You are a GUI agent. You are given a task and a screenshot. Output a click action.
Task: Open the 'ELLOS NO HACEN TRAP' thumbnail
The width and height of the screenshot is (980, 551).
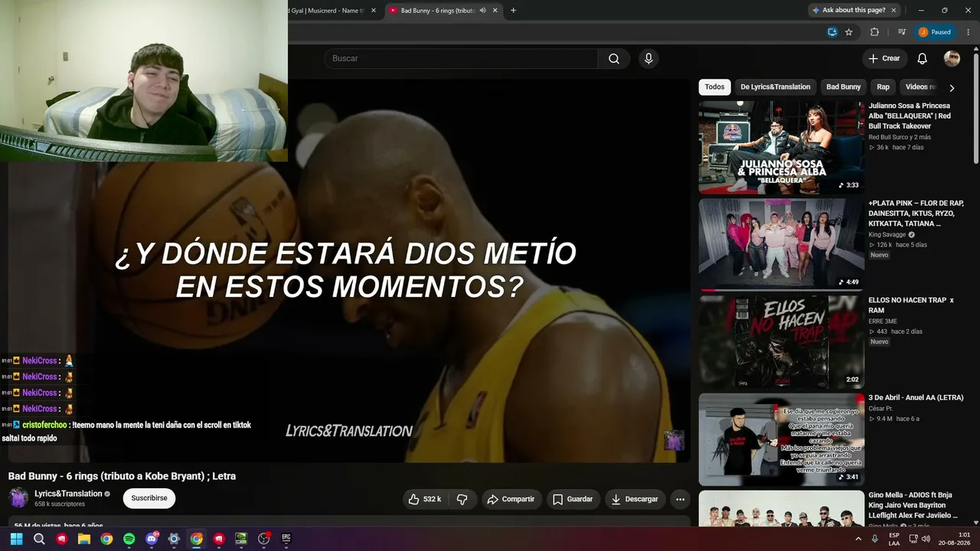(x=781, y=342)
